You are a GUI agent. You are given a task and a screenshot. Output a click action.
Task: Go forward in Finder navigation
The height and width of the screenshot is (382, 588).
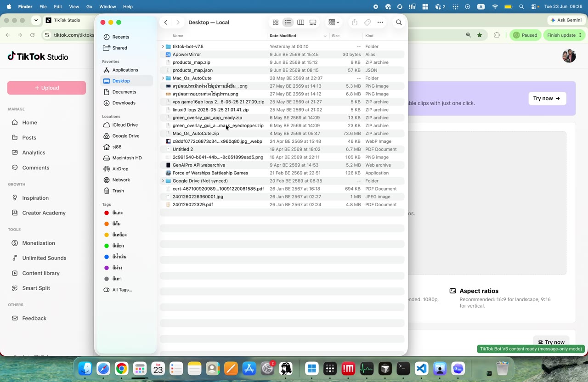pos(178,22)
